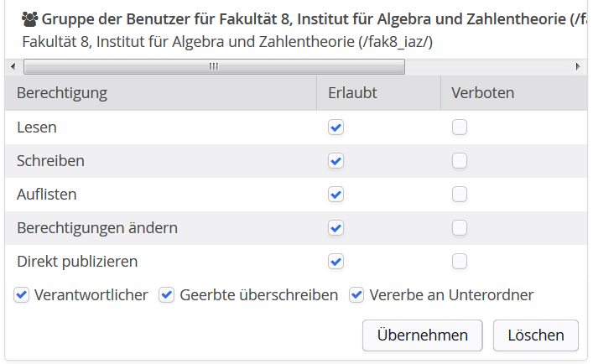Screen dimensions: 593x364
Task: Click the Übernehmen button
Action: tap(423, 335)
